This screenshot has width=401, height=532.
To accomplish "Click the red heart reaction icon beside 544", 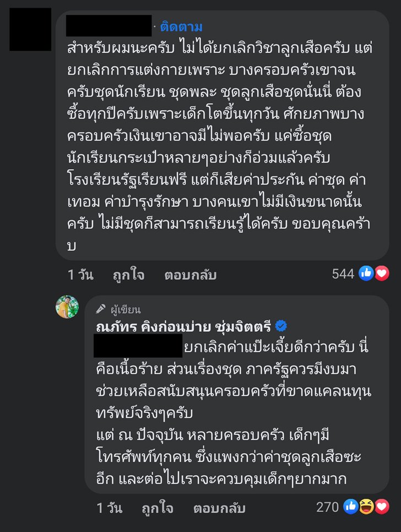I will click(381, 273).
